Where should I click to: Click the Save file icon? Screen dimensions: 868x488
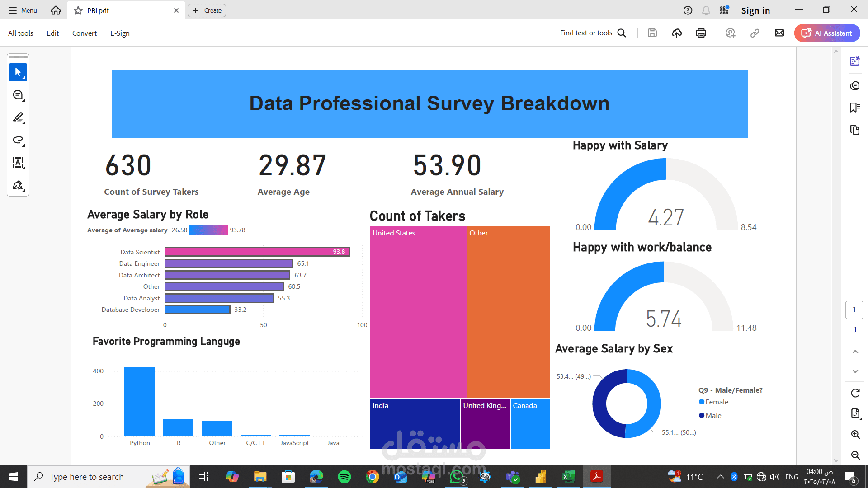tap(652, 33)
